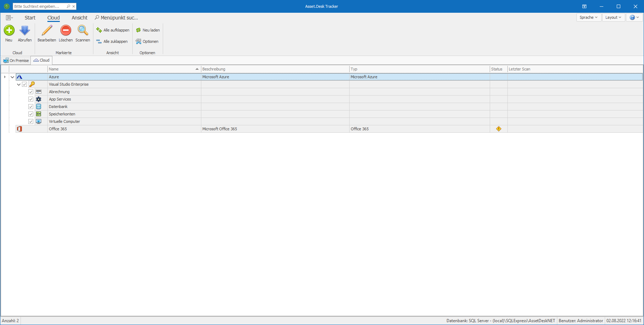644x325 pixels.
Task: Click the red Löschen delete icon
Action: (66, 30)
